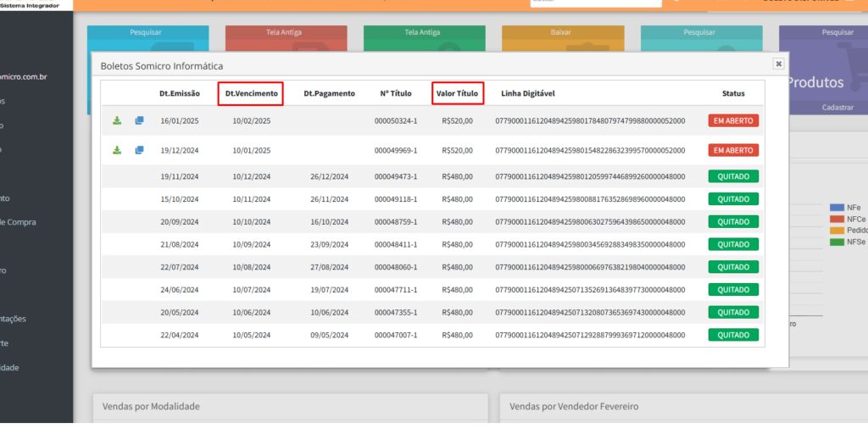The width and height of the screenshot is (868, 434).
Task: Click the NFCe red legend swatch
Action: pyautogui.click(x=837, y=220)
